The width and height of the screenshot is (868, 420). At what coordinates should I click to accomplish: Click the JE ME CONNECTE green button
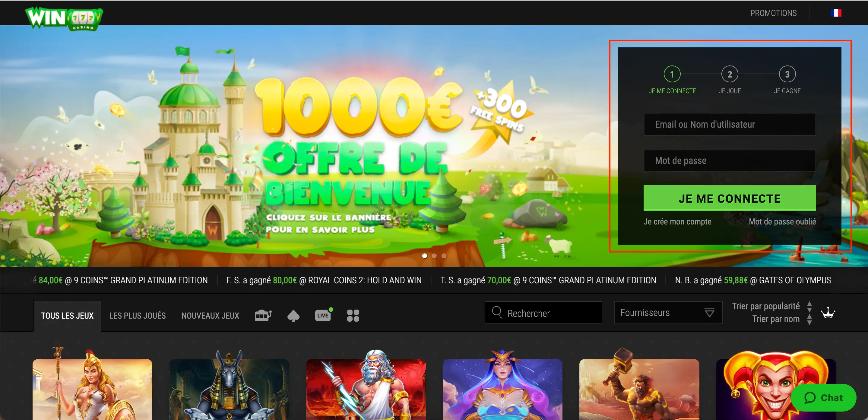point(730,198)
